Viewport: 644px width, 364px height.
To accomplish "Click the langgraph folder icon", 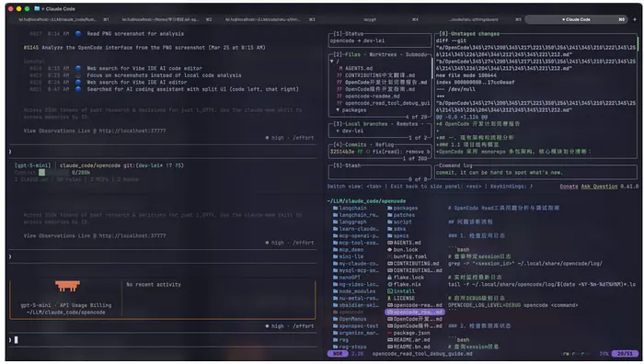I will [335, 222].
